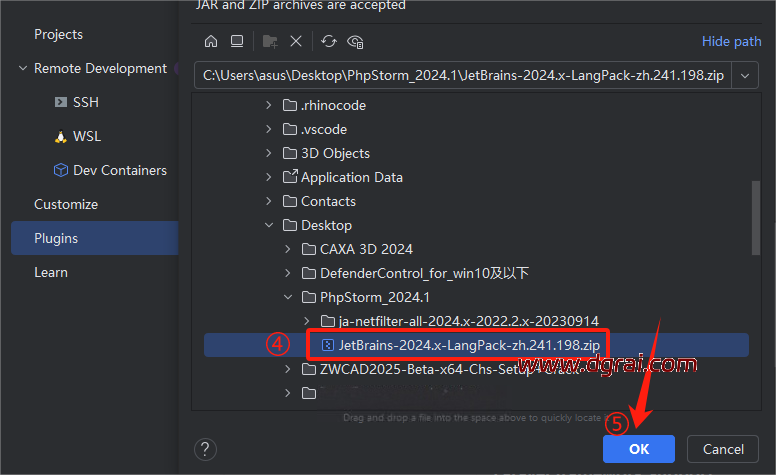The width and height of the screenshot is (776, 475).
Task: Open the Plugins tab in sidebar
Action: coord(56,238)
